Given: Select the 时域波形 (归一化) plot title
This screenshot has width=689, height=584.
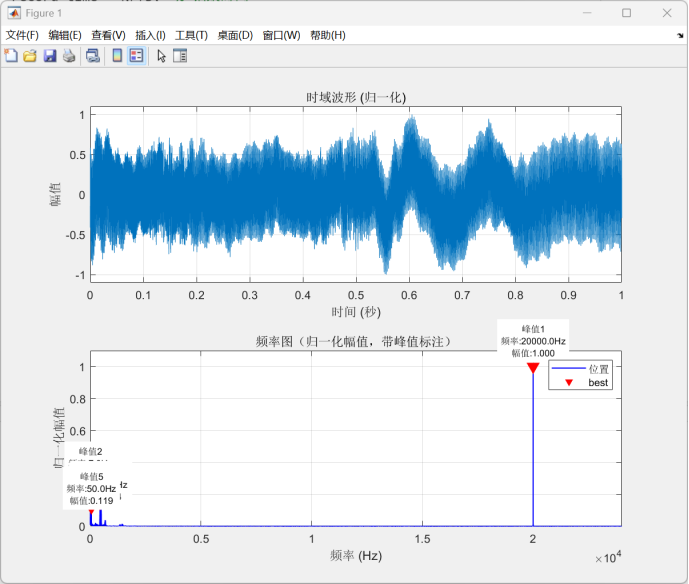Looking at the screenshot, I should pos(356,97).
